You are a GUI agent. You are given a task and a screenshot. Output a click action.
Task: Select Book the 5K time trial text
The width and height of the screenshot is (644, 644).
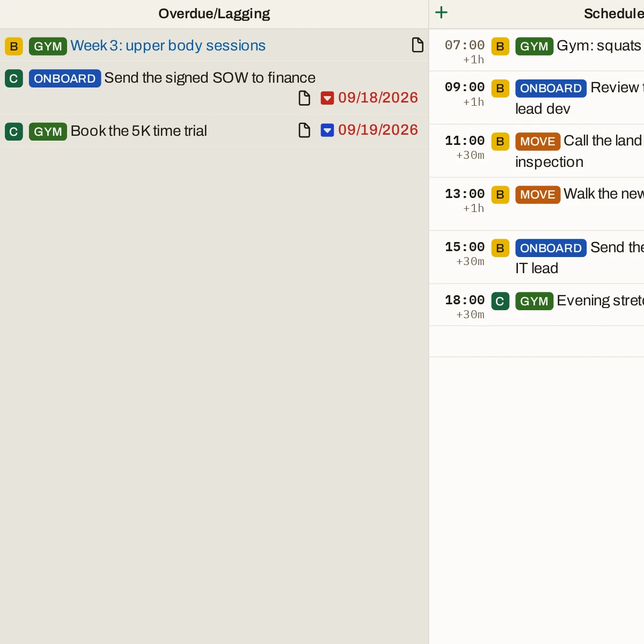[139, 131]
